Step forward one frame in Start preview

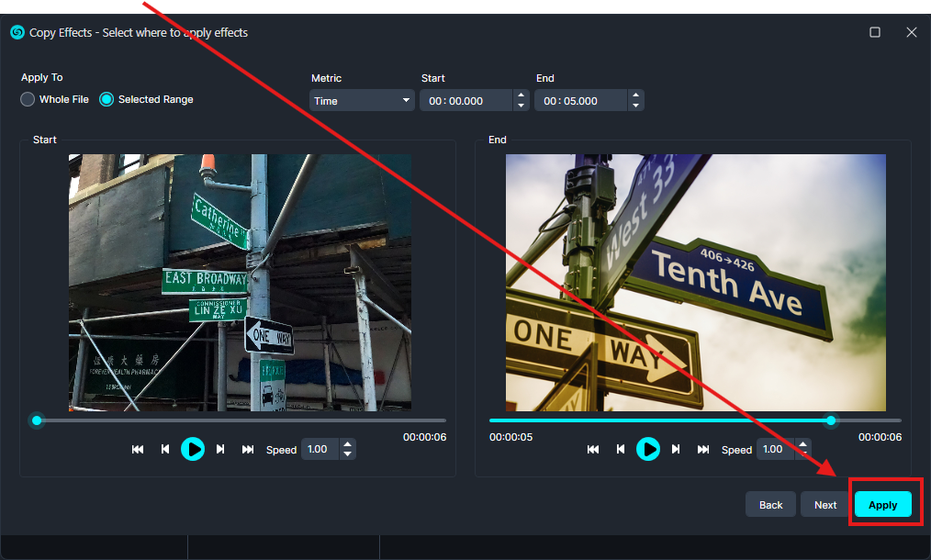click(220, 449)
